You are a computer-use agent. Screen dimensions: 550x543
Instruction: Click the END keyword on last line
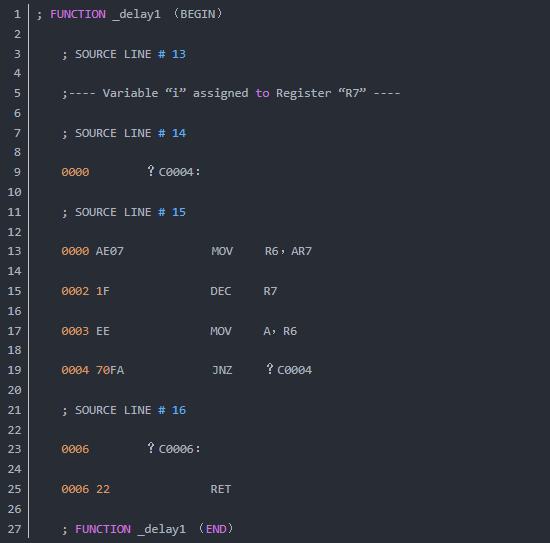[x=216, y=529]
